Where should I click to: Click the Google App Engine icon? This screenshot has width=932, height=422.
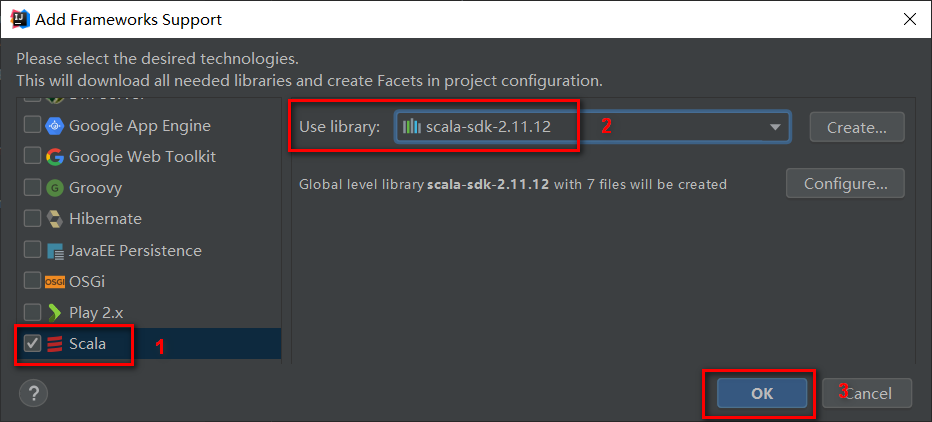pos(54,126)
